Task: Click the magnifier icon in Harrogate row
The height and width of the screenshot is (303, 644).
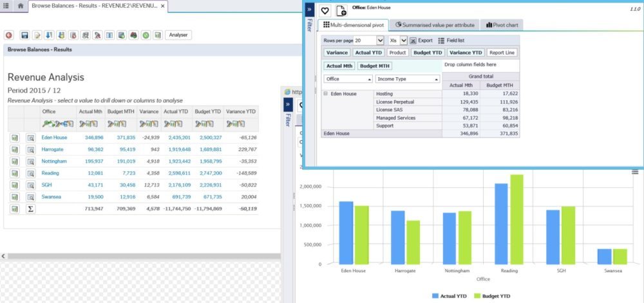Action: pos(30,149)
